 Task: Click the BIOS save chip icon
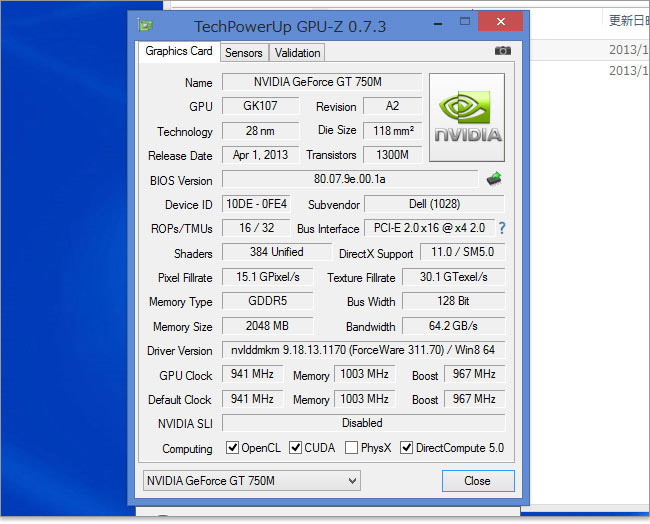coord(494,179)
